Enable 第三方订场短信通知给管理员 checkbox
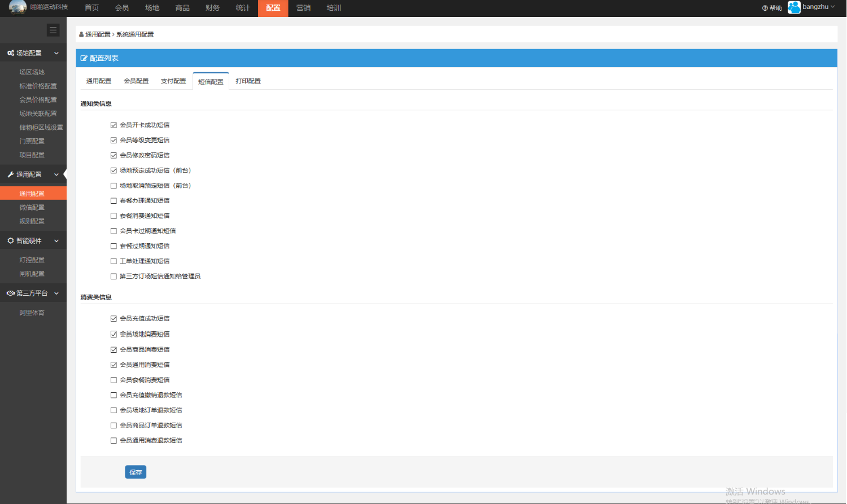Viewport: 847px width, 504px height. (x=113, y=277)
